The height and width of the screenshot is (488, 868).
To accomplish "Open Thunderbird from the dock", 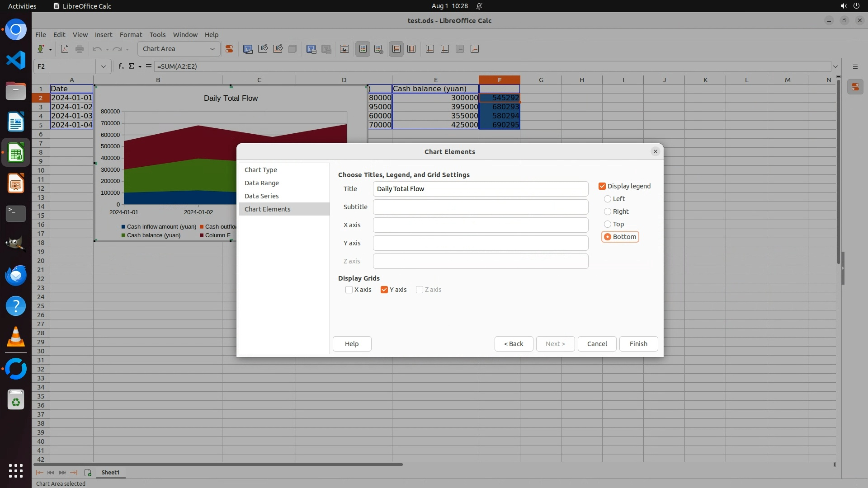I will click(x=16, y=275).
